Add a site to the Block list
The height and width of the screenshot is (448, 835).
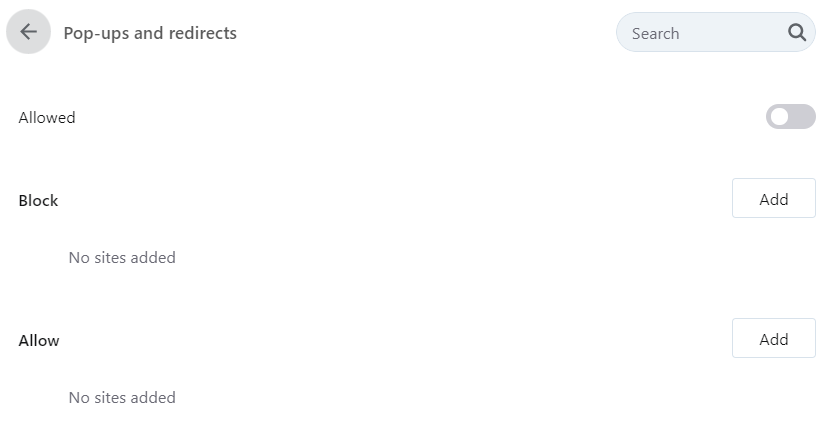pos(773,198)
